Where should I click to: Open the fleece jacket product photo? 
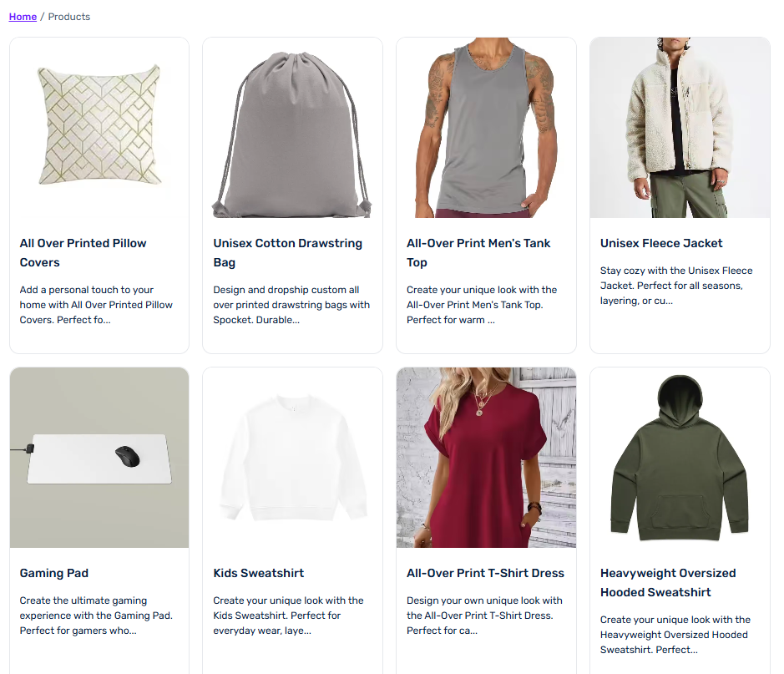[x=680, y=127]
